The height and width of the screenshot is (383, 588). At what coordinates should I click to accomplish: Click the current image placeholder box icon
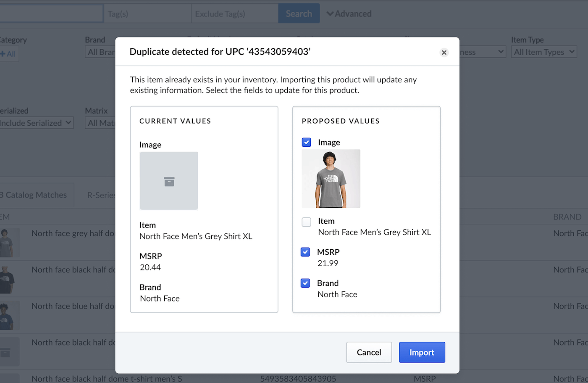pos(169,181)
